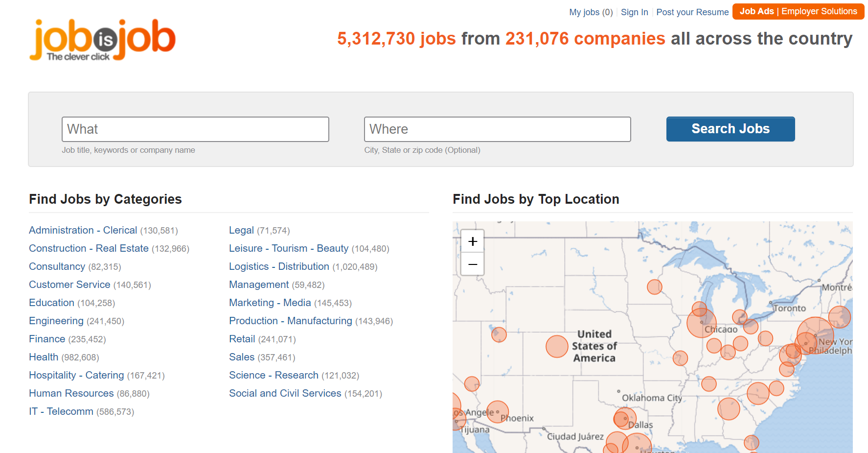The image size is (868, 453).
Task: Open the Legal jobs category
Action: pyautogui.click(x=241, y=230)
